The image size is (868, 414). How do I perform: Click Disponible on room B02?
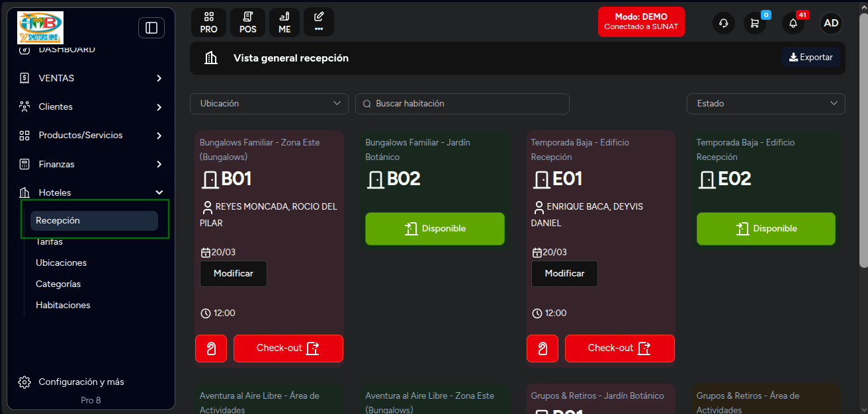click(435, 229)
